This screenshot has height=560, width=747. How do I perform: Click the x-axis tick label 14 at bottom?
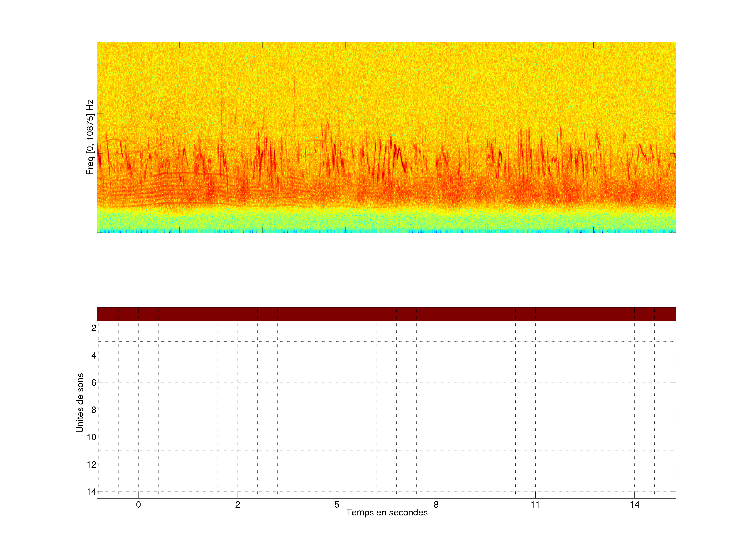(x=634, y=505)
